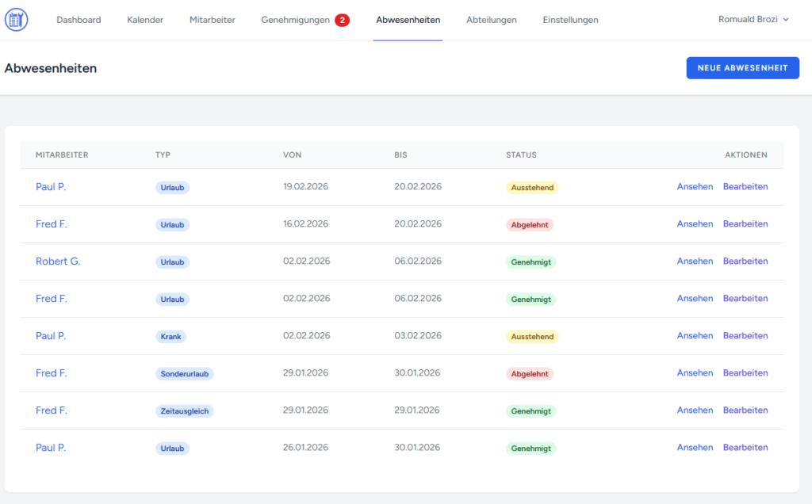Go to the Dashboard tab

click(x=79, y=20)
